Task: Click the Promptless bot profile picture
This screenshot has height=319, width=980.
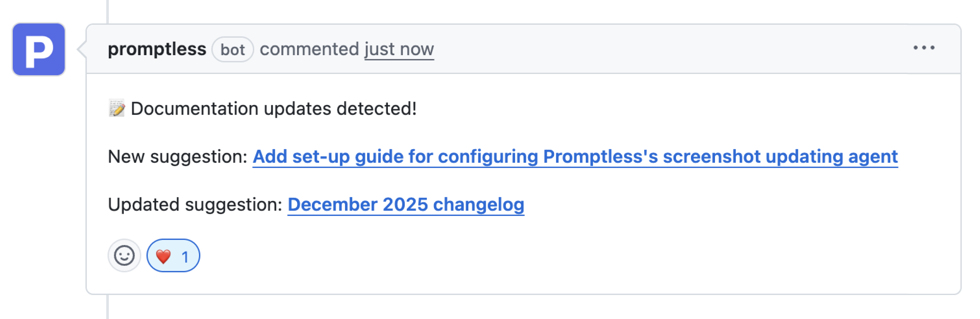Action: tap(39, 49)
